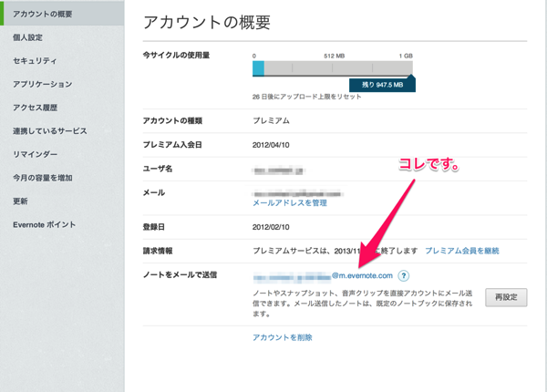Open 今月の容量を増加 sidebar item
This screenshot has width=547, height=392.
tap(43, 178)
